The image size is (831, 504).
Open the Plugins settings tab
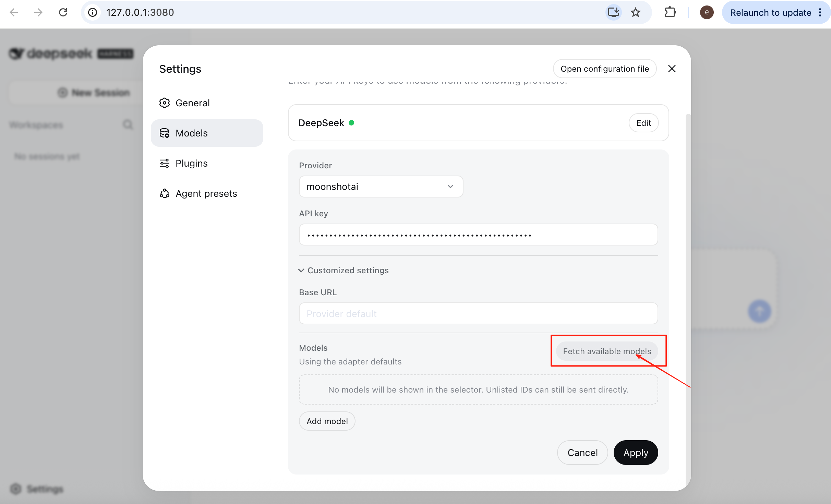point(207,163)
